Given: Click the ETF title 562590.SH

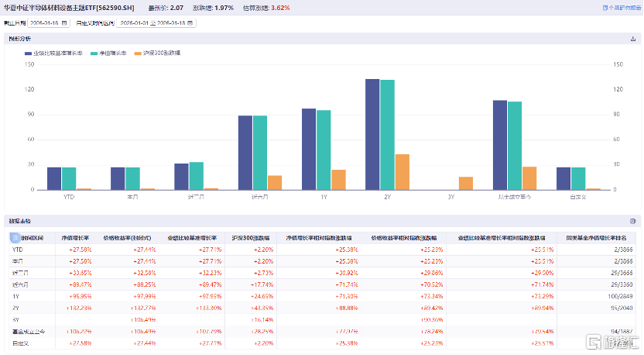Looking at the screenshot, I should coord(70,8).
